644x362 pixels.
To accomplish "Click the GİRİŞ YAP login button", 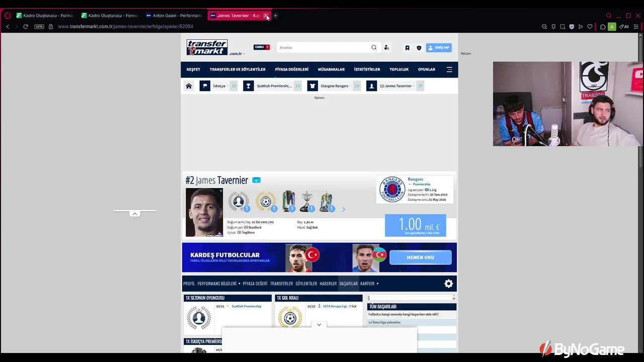I will pos(439,47).
